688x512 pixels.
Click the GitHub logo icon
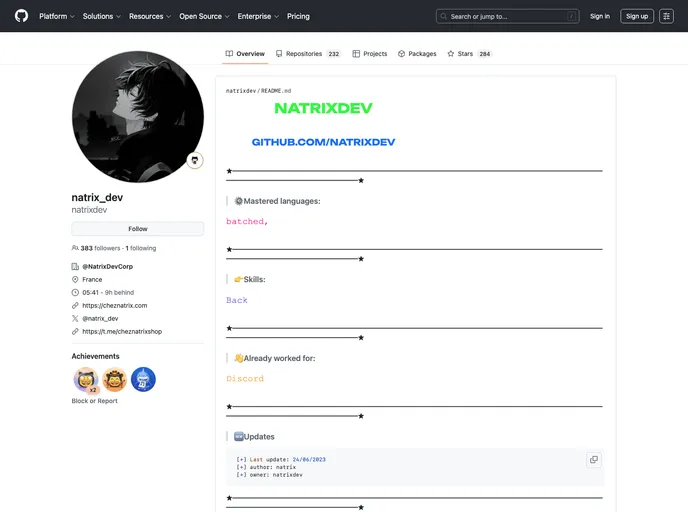pos(21,16)
